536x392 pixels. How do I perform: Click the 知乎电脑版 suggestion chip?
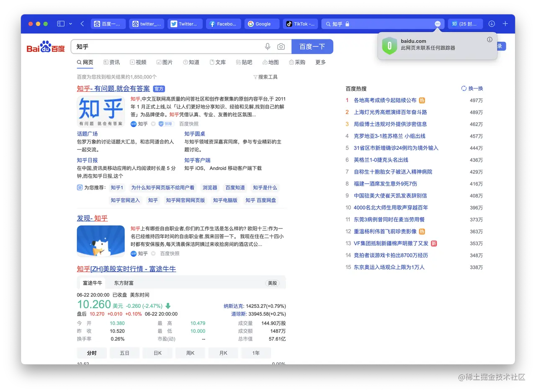coord(225,200)
